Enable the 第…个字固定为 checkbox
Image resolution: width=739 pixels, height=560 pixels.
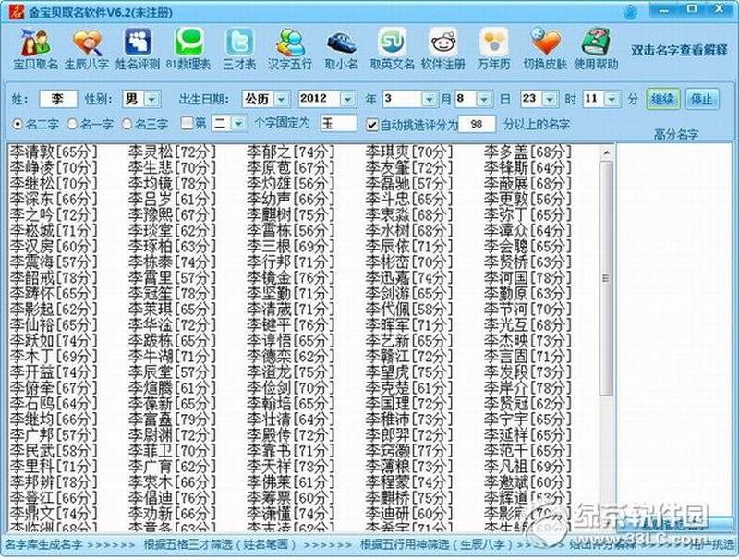point(188,124)
